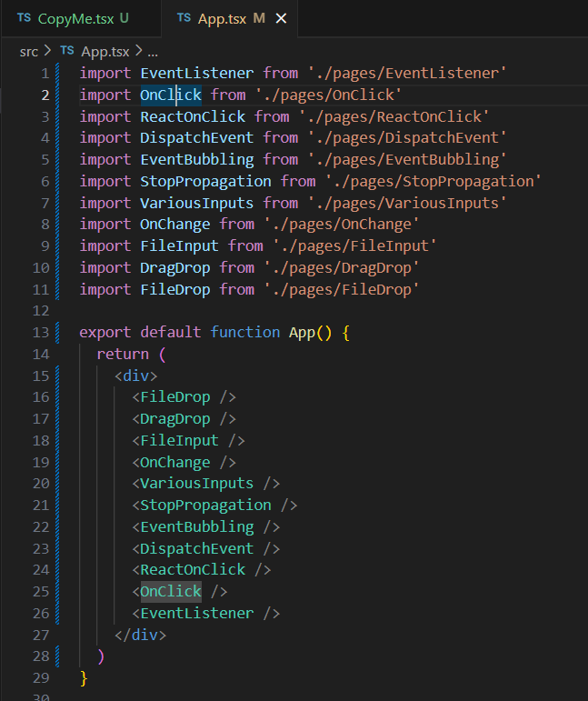Close the App.tsx tab

click(x=281, y=18)
